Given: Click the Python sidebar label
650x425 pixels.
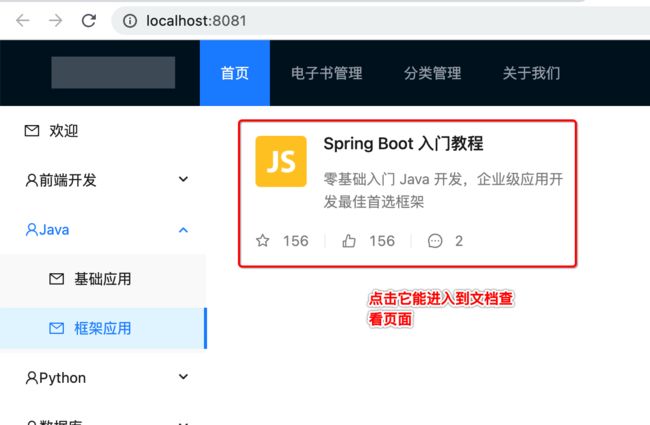Looking at the screenshot, I should pos(63,378).
